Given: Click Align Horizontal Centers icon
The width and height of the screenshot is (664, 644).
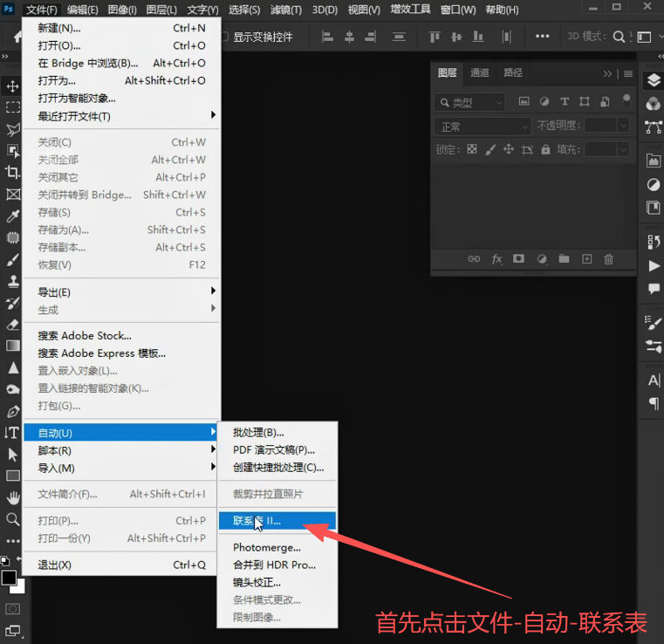Looking at the screenshot, I should pyautogui.click(x=349, y=37).
